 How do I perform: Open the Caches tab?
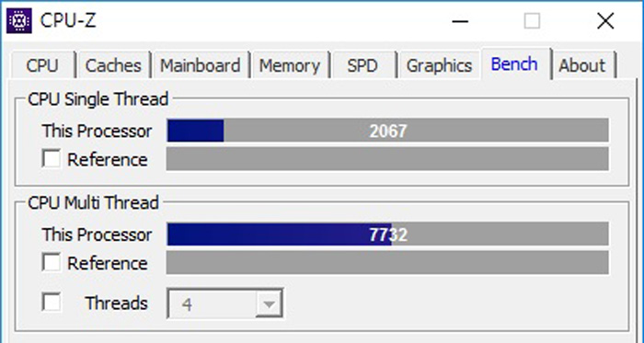pos(114,65)
